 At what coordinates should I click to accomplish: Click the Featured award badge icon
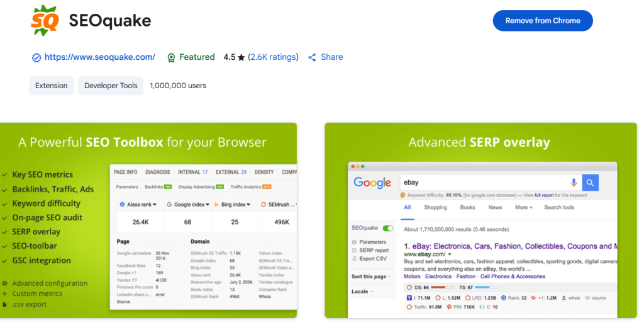(171, 57)
